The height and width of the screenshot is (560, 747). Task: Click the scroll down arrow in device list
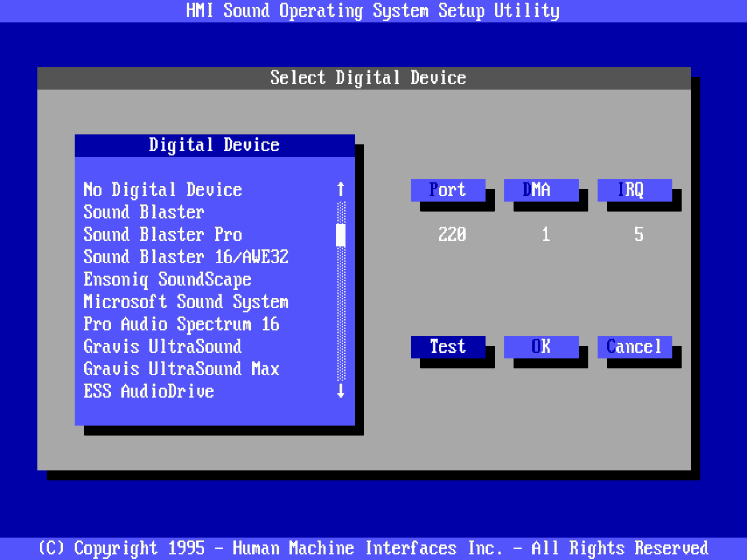coord(341,391)
